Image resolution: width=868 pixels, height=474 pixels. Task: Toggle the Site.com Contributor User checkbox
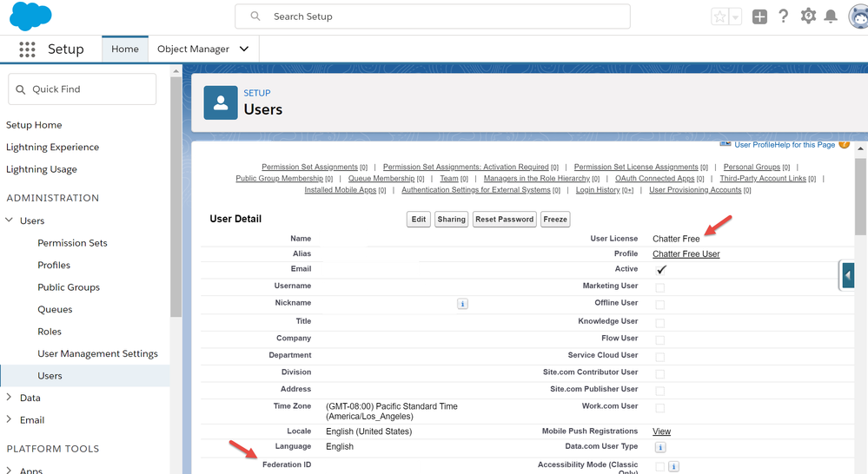(x=659, y=374)
